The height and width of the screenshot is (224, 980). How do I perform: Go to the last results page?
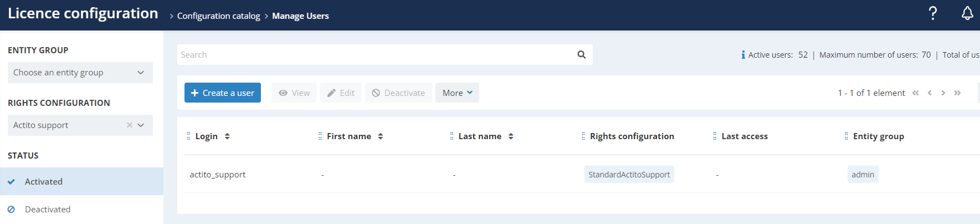[957, 93]
